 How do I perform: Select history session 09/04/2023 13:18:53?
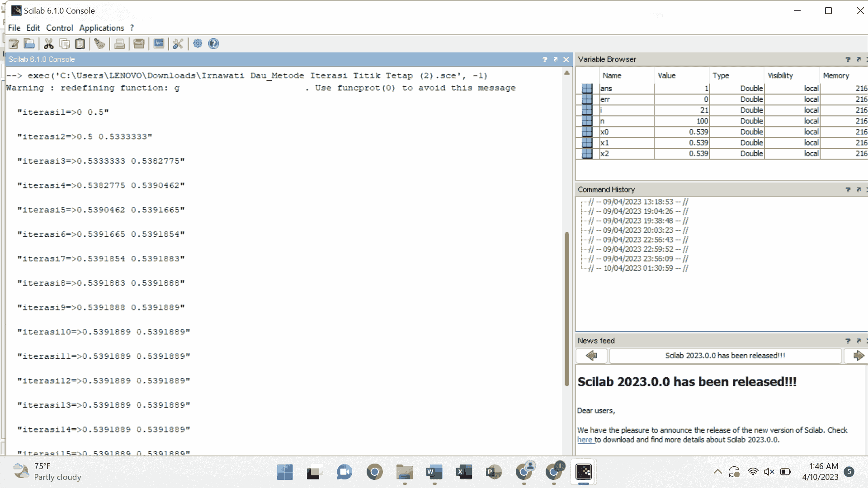point(638,202)
